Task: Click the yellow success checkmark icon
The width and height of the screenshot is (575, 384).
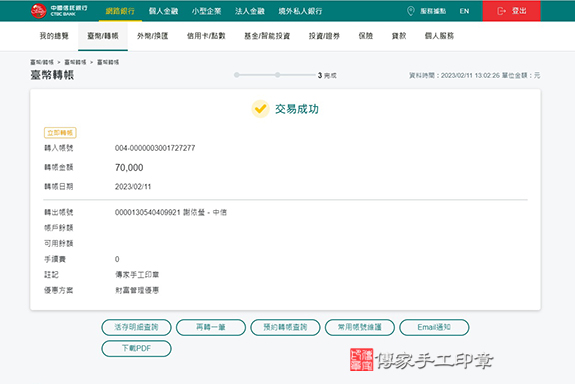Action: pyautogui.click(x=260, y=109)
